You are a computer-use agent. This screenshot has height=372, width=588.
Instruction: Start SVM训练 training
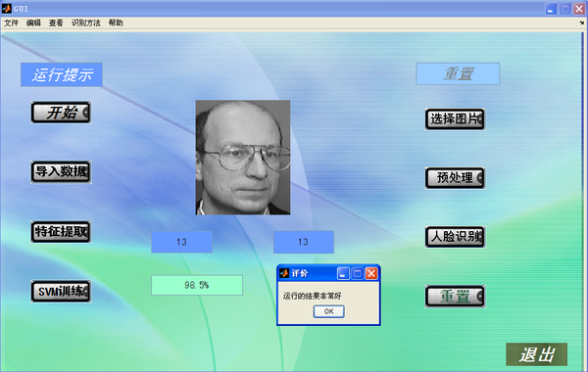(61, 292)
